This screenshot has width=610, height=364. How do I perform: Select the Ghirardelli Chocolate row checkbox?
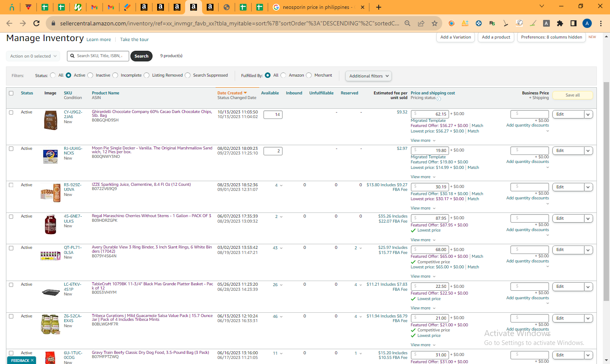(11, 113)
